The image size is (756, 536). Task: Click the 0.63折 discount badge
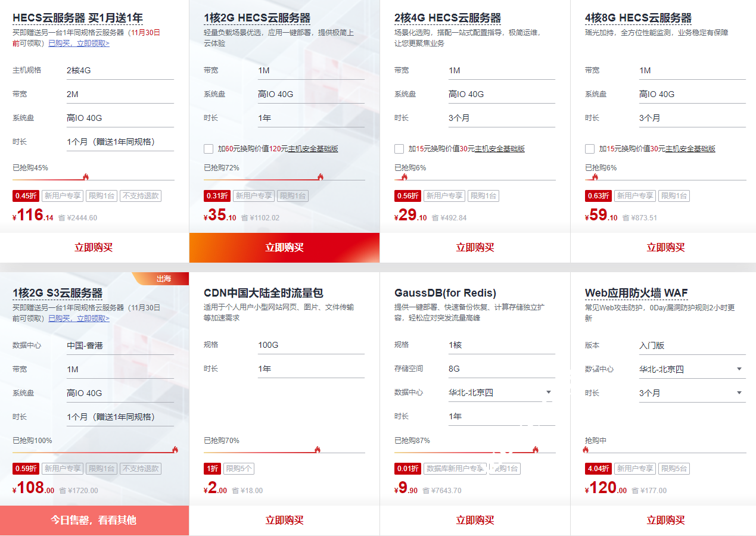pyautogui.click(x=598, y=195)
